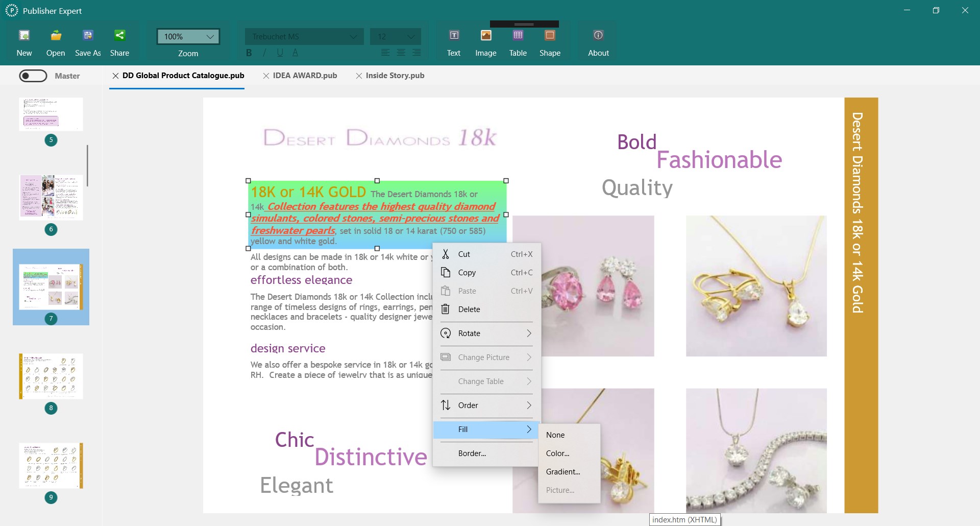Click the 'design service' heading
This screenshot has width=980, height=526.
pyautogui.click(x=288, y=348)
